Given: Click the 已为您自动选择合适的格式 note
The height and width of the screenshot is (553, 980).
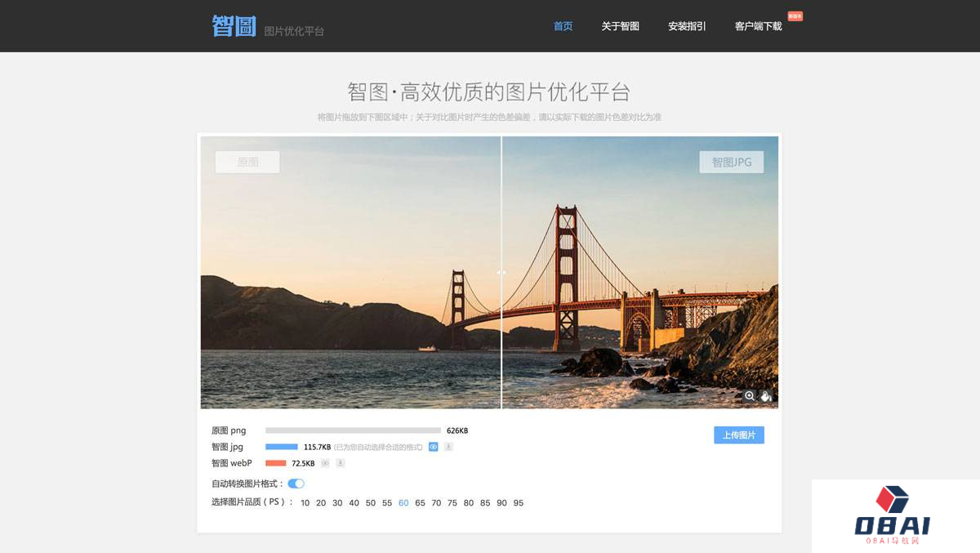Looking at the screenshot, I should coord(379,448).
